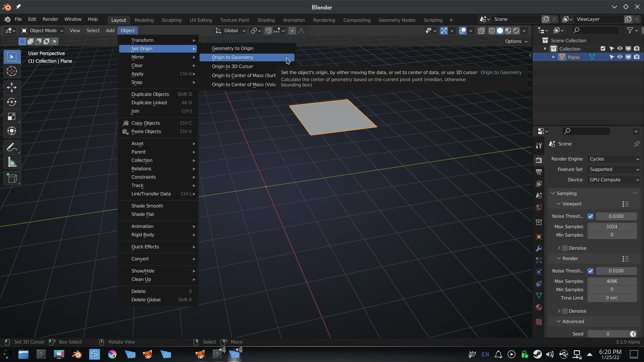Open the Device GPU Compute dropdown

pyautogui.click(x=613, y=180)
